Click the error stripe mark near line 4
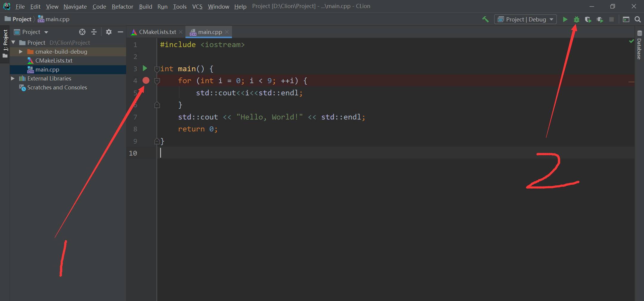Screen dimensions: 644x301 [631, 82]
